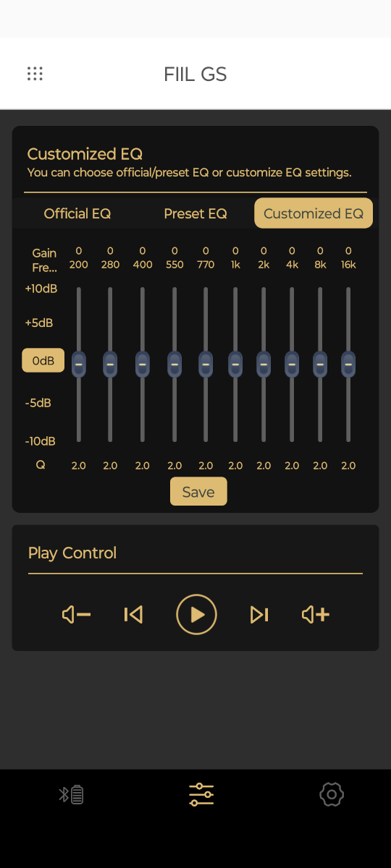This screenshot has width=391, height=868.
Task: Skip to the next track
Action: 259,615
